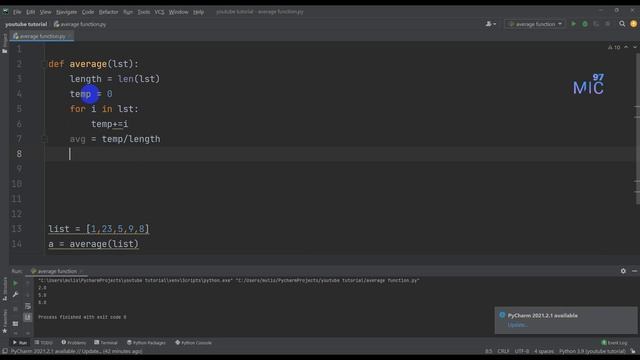The image size is (640, 360).
Task: Click youtube tutorial breadcrumb
Action: pos(26,24)
